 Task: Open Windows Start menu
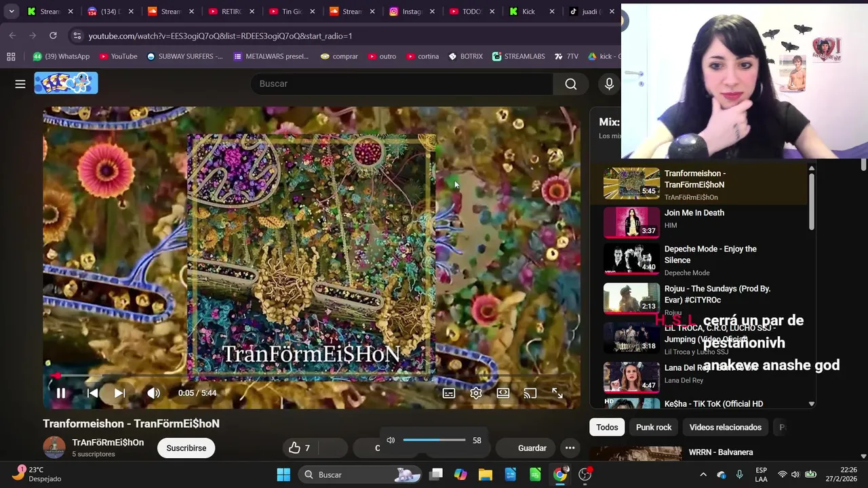(x=283, y=474)
